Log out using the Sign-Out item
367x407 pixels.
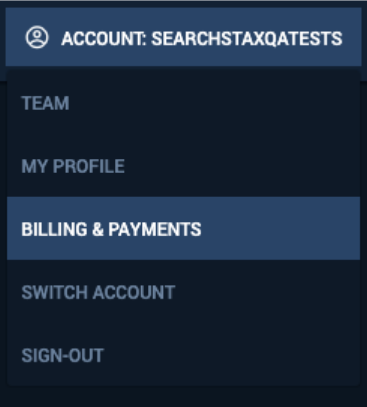[x=183, y=355]
